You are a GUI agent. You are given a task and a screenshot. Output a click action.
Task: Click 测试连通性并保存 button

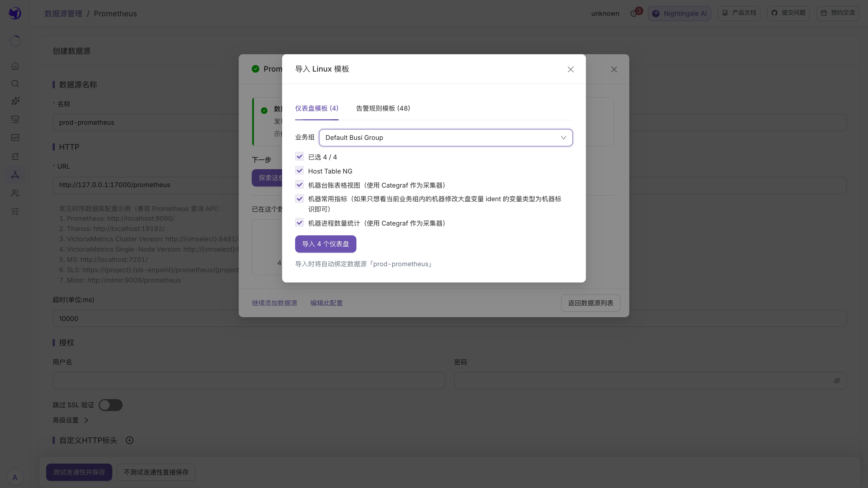[x=79, y=472]
